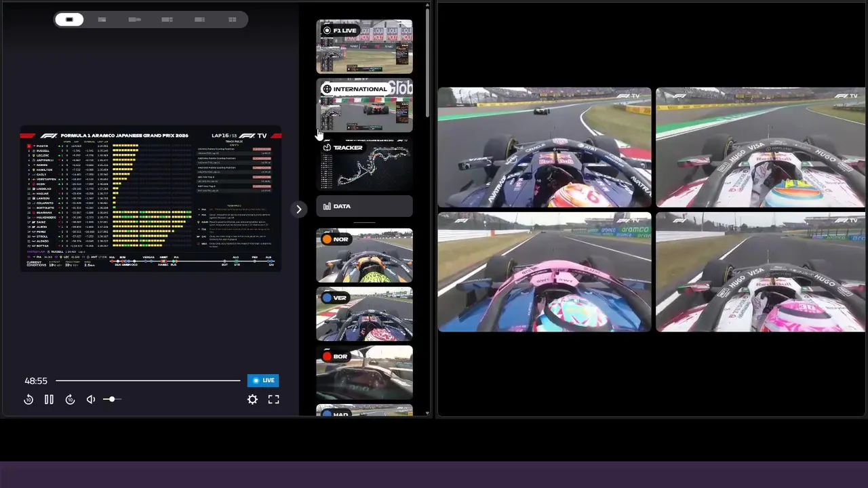Open VER onboard camera
868x488 pixels.
pyautogui.click(x=364, y=314)
